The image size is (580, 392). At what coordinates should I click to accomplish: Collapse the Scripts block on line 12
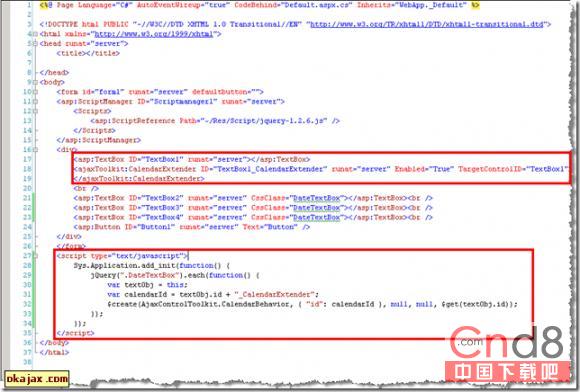tap(35, 111)
